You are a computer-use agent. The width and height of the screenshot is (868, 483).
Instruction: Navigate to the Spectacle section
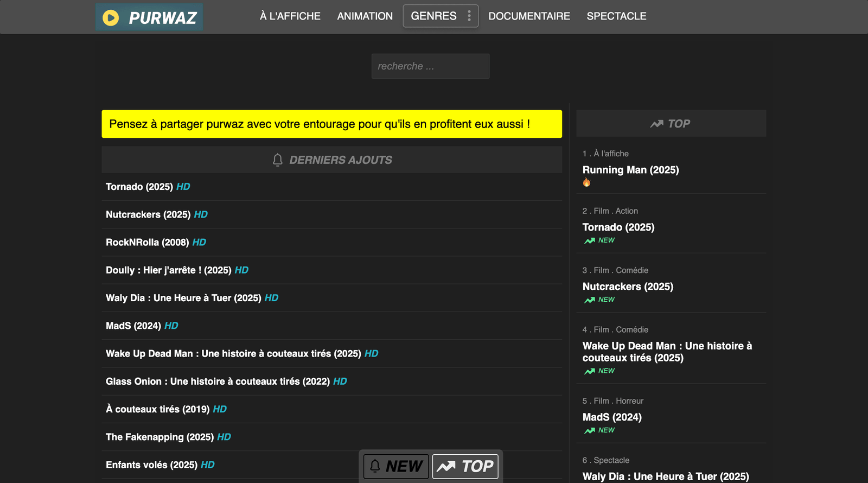point(616,16)
